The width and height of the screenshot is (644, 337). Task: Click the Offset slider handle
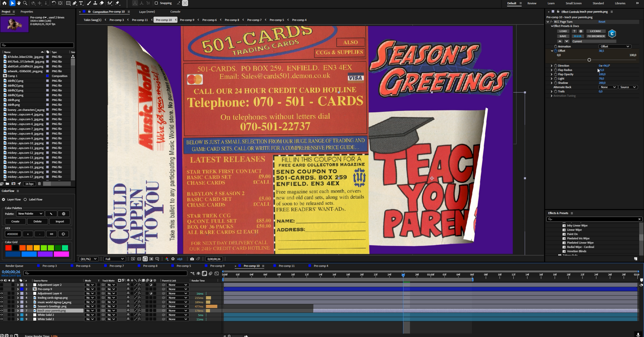click(x=589, y=60)
